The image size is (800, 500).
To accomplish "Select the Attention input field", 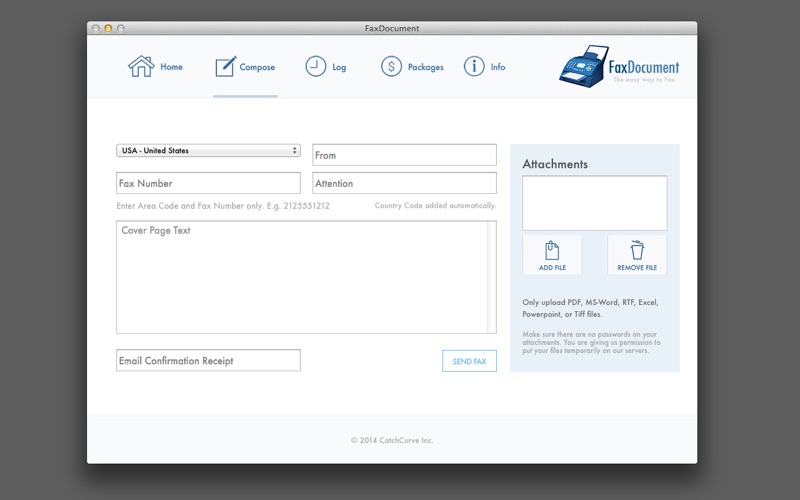I will pyautogui.click(x=404, y=183).
